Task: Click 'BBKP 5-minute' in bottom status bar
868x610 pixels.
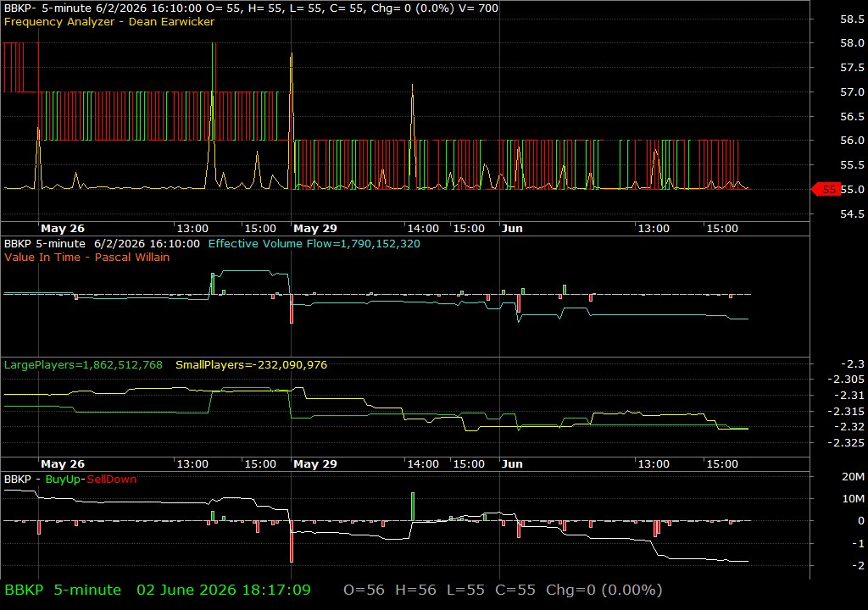Action: [x=63, y=590]
